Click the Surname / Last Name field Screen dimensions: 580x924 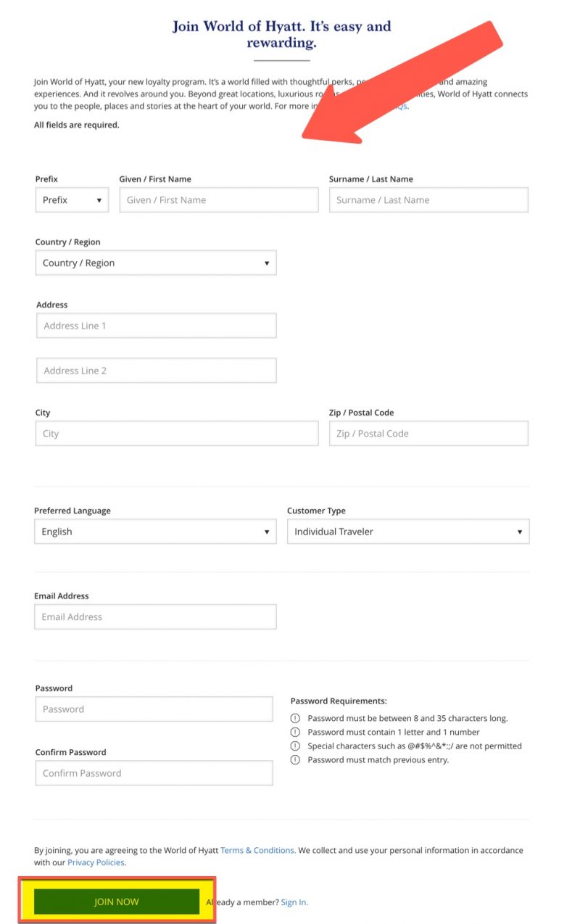(428, 199)
